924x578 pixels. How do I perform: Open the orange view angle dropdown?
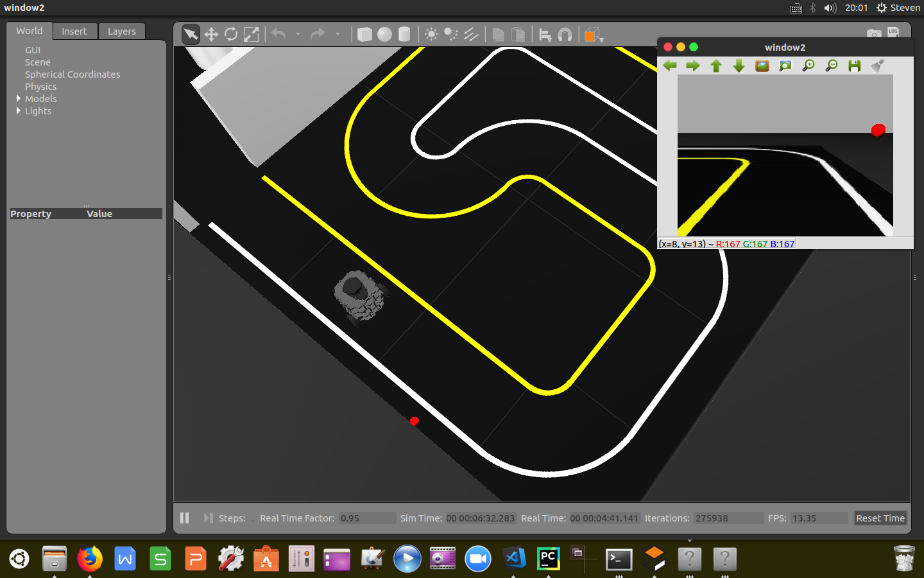coord(594,35)
